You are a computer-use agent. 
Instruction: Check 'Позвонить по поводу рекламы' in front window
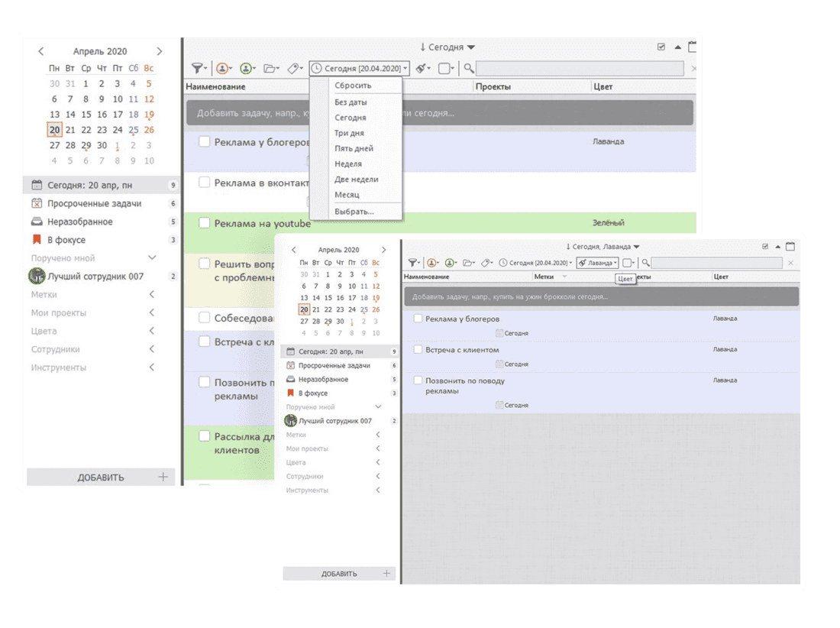(x=418, y=380)
